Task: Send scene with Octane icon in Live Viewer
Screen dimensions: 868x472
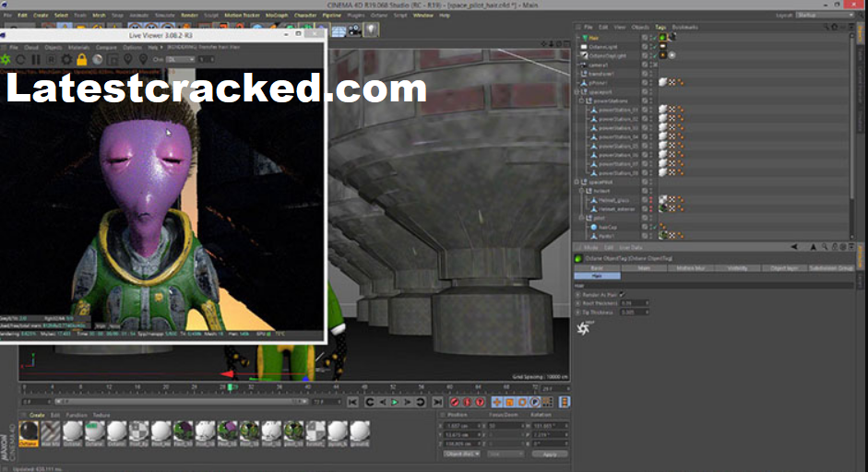Action: tap(6, 59)
